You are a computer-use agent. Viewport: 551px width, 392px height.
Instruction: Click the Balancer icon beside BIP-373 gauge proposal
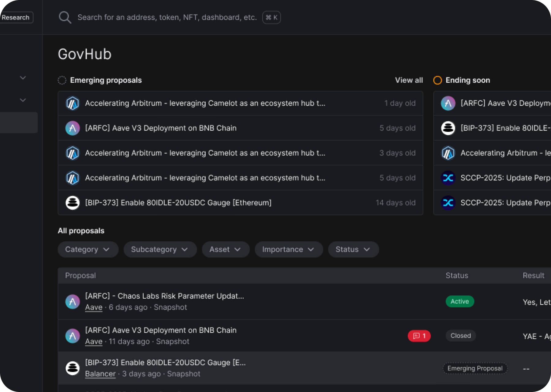73,202
